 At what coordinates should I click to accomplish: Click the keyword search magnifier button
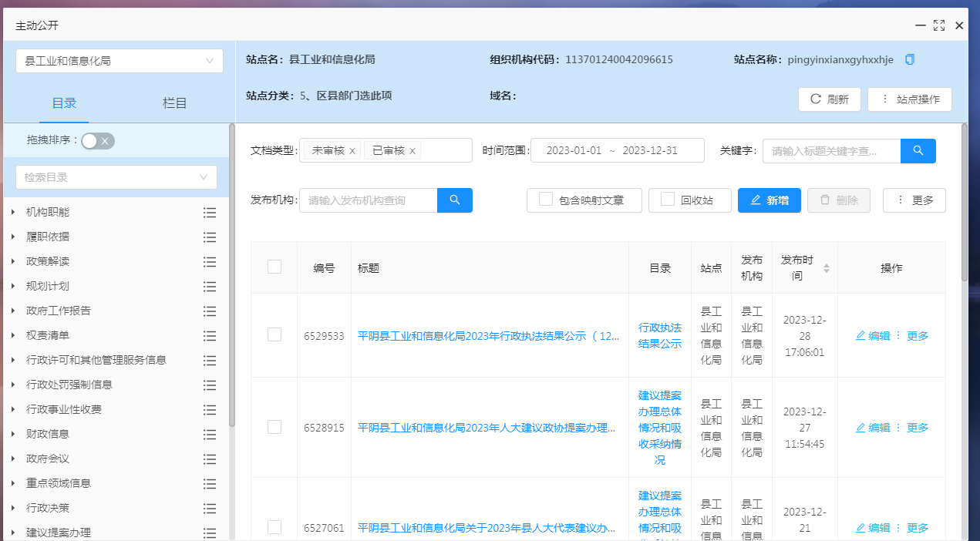[918, 151]
